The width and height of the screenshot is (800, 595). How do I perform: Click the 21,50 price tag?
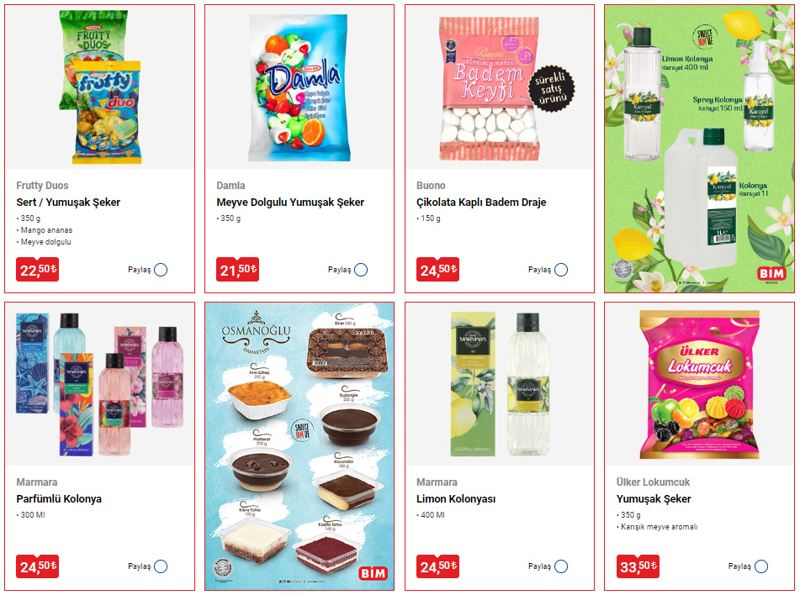(x=237, y=269)
